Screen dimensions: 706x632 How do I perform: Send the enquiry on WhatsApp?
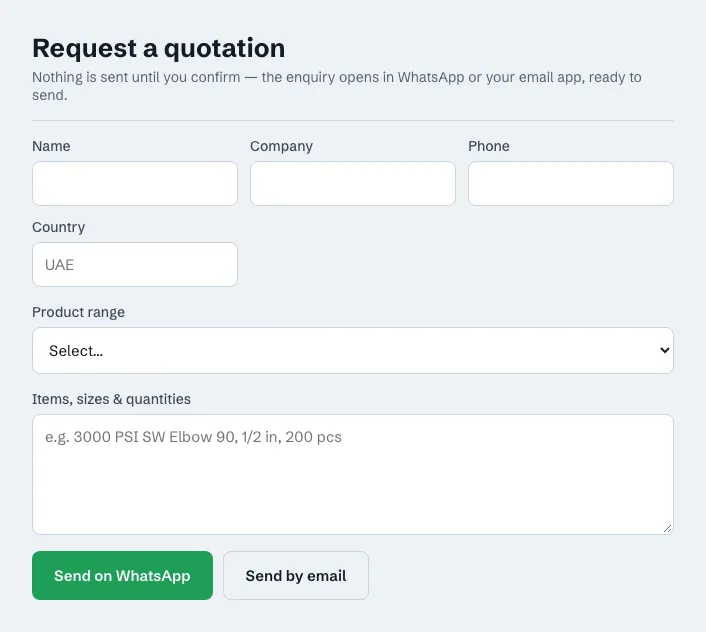(122, 576)
